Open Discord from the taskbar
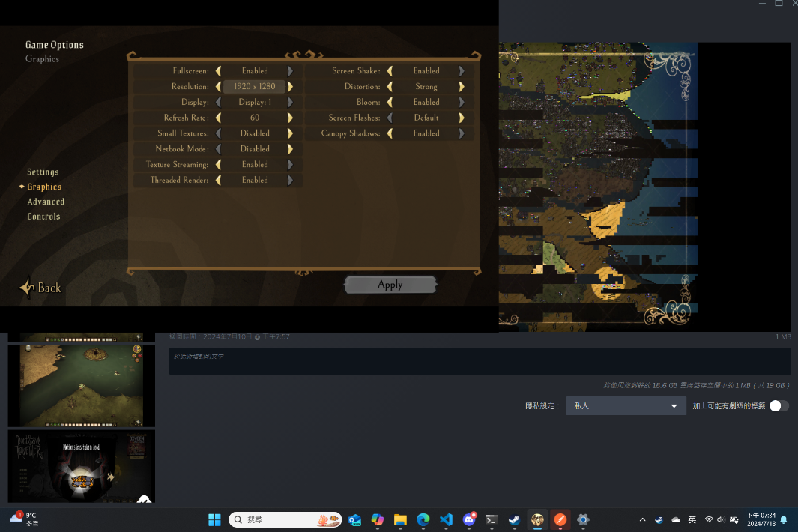Image resolution: width=798 pixels, height=532 pixels. point(469,520)
